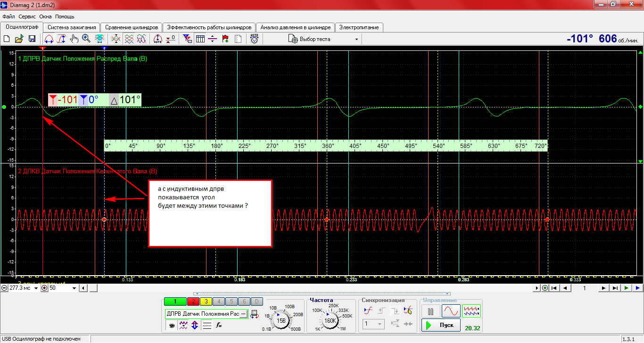Viewport: 644px width, 343px height.
Task: Toggle the cursor markers filter icon
Action: (x=188, y=39)
